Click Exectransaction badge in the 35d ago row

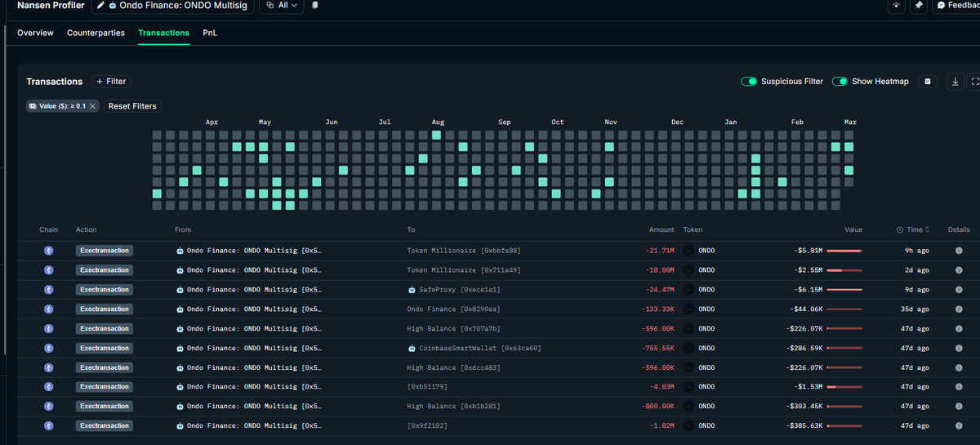point(105,309)
